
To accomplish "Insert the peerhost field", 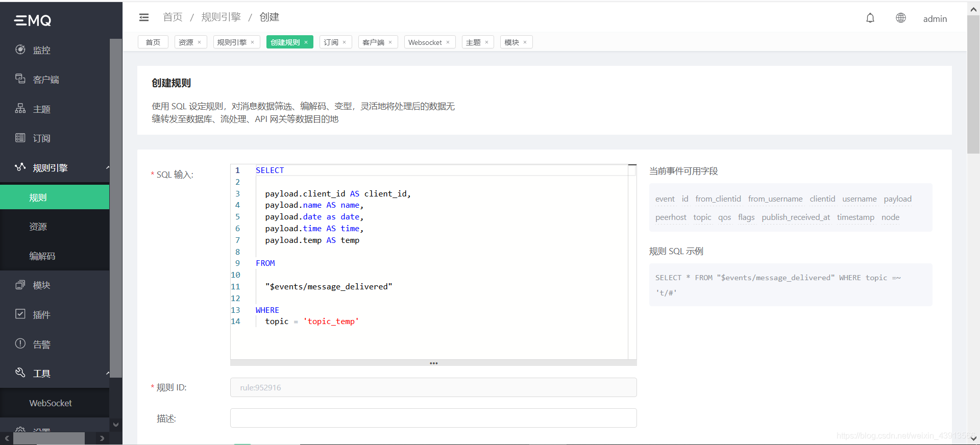I will pos(671,217).
